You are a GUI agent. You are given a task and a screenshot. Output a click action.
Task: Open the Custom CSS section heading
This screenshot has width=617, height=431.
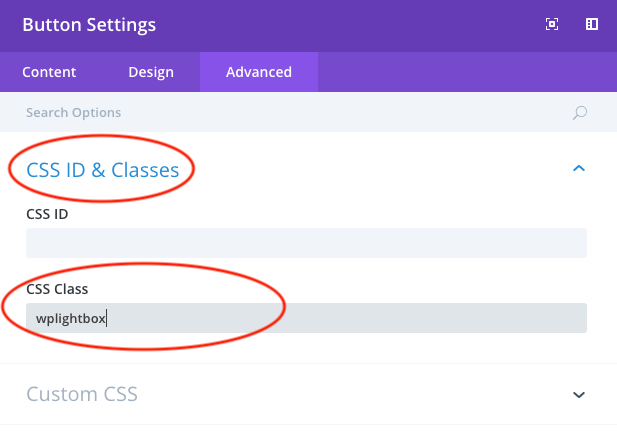(82, 394)
